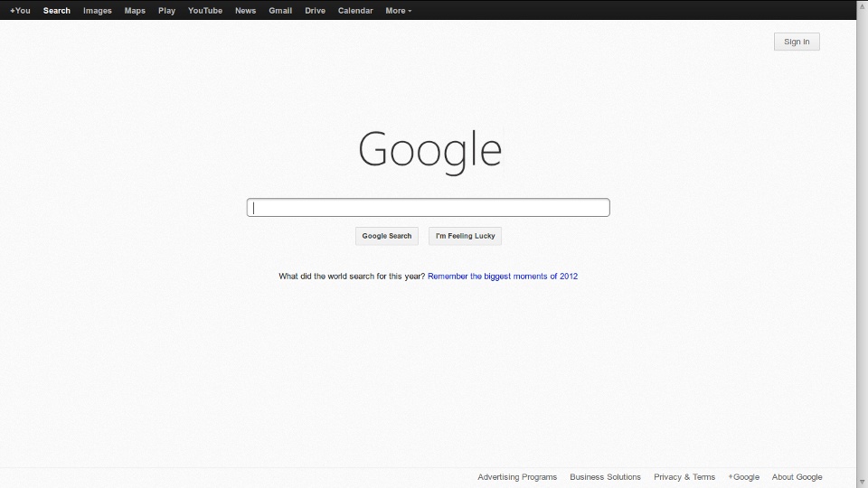Go to YouTube in the top bar
868x488 pixels.
click(205, 11)
